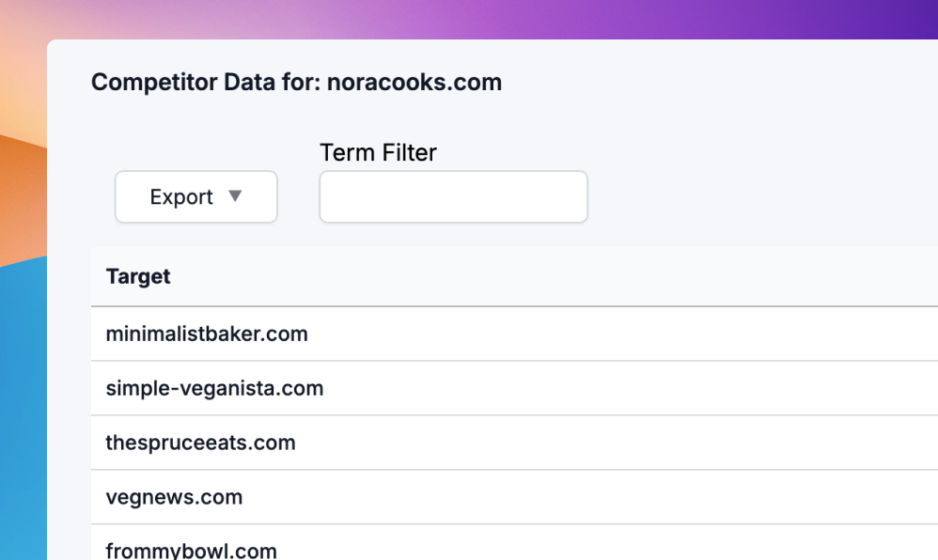Image resolution: width=938 pixels, height=560 pixels.
Task: Click empty space right of Term Filter box
Action: [752, 197]
